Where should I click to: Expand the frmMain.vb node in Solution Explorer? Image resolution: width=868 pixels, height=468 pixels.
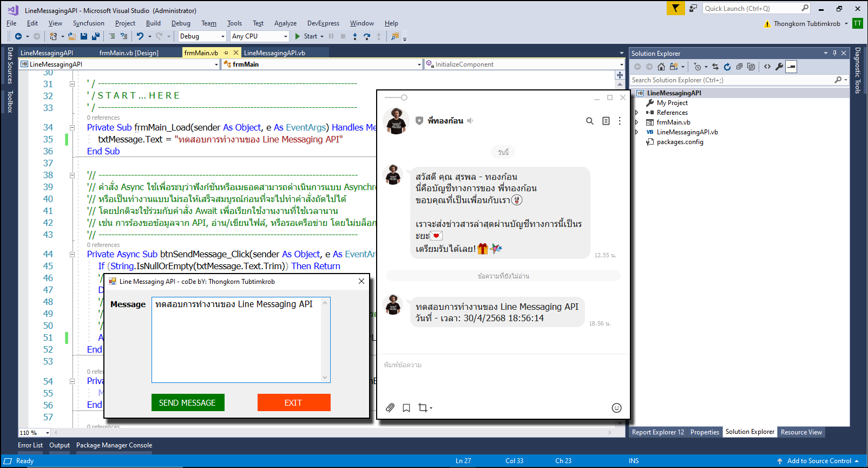tap(636, 122)
